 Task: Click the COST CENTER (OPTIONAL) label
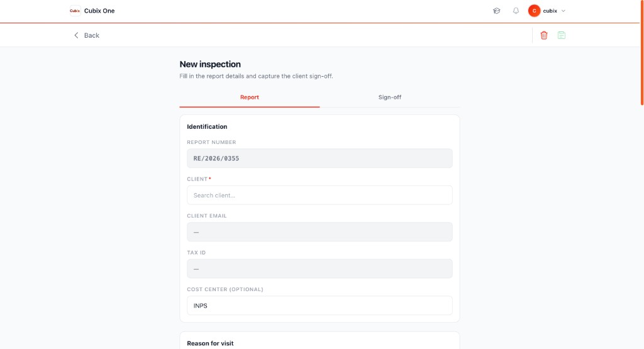coord(225,289)
